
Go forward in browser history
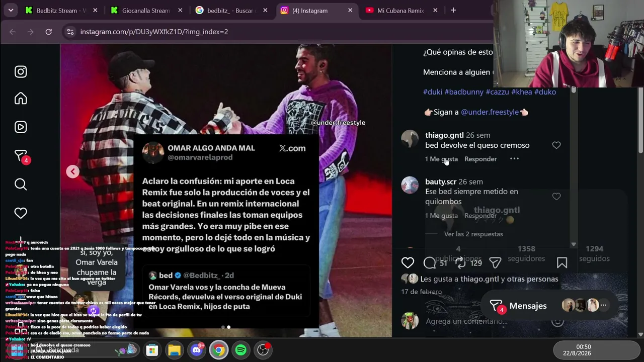click(x=30, y=32)
